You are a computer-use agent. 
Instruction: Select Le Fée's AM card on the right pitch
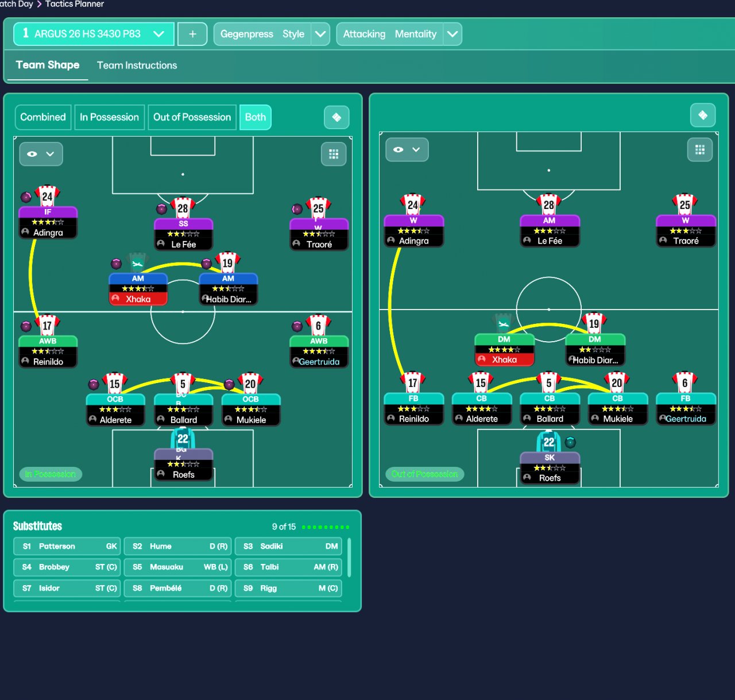point(550,231)
